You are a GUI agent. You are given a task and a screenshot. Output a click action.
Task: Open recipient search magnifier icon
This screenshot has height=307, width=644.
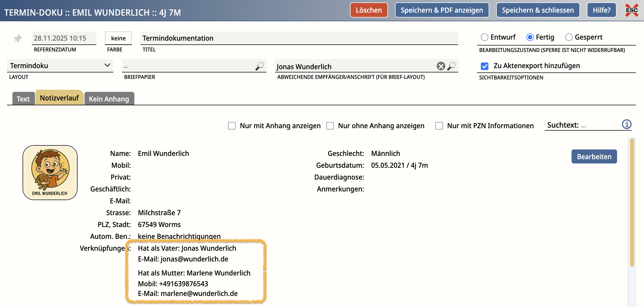(x=451, y=66)
